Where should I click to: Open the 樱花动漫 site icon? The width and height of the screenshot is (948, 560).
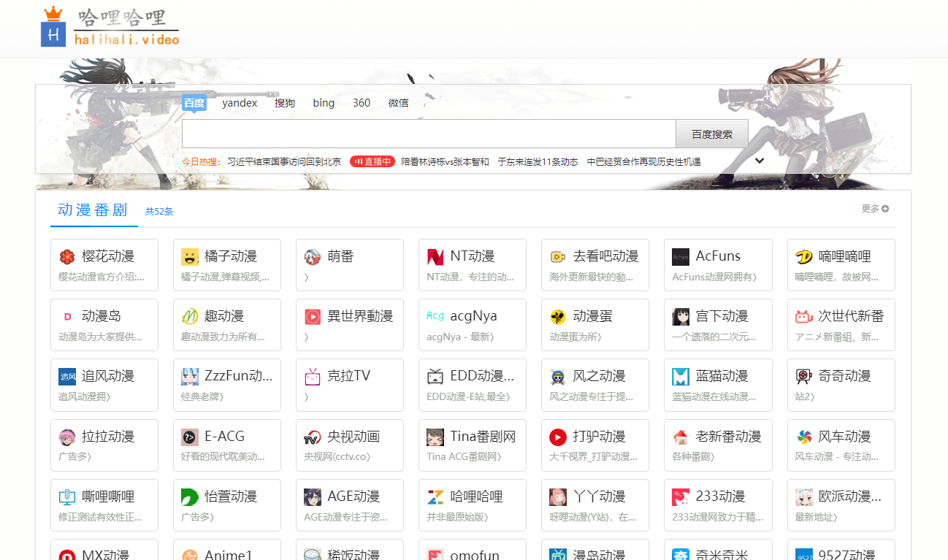click(x=67, y=257)
